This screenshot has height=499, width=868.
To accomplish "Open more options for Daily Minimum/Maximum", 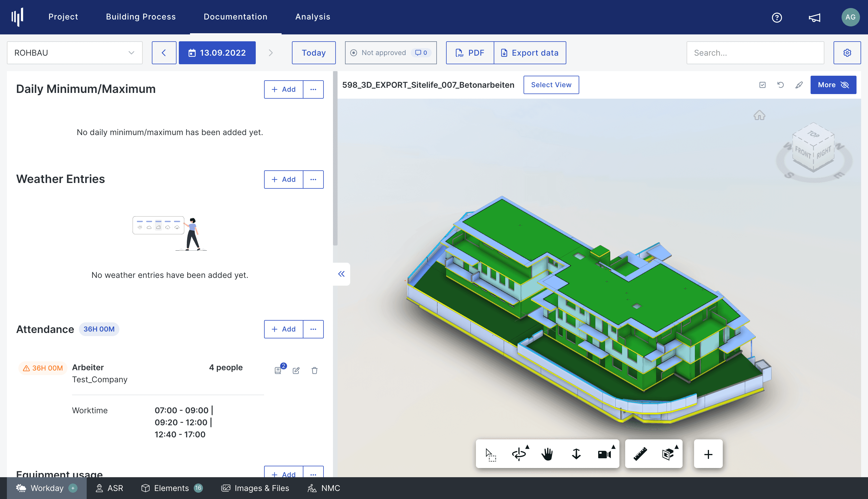I will tap(313, 89).
